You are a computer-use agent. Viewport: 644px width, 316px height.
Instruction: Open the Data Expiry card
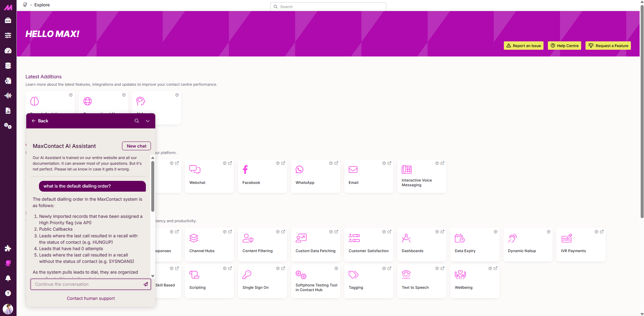coord(475,244)
